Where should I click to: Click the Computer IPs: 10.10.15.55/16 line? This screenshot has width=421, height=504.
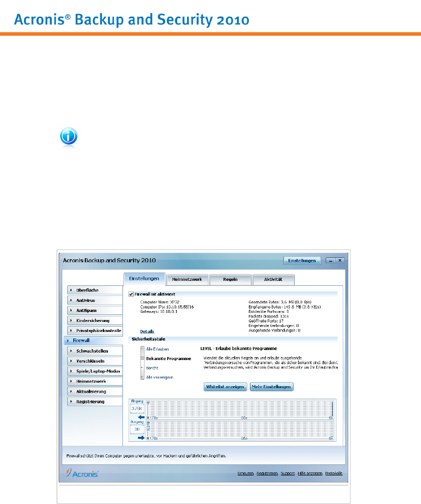[x=167, y=307]
